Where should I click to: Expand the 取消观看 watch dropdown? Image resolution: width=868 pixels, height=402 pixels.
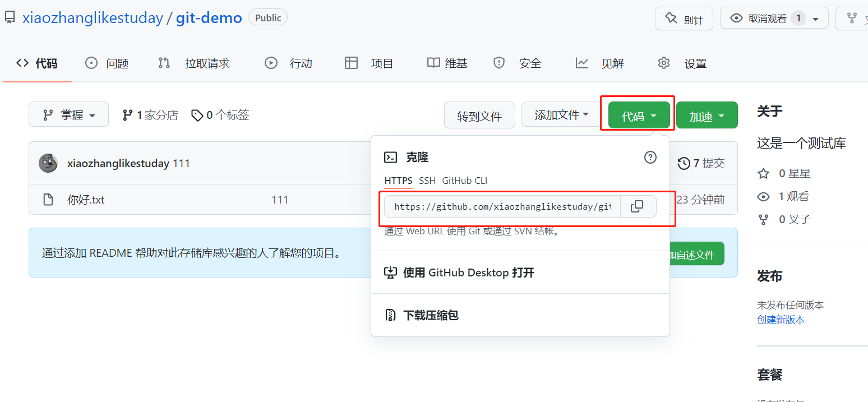click(x=774, y=19)
